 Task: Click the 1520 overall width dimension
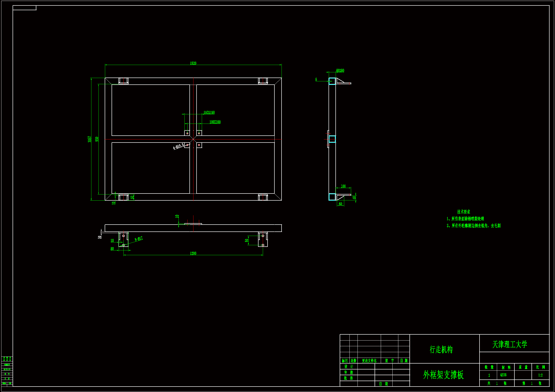coord(193,63)
